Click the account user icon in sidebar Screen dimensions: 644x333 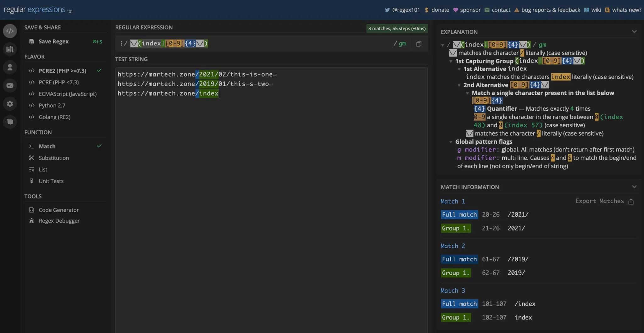[x=10, y=67]
